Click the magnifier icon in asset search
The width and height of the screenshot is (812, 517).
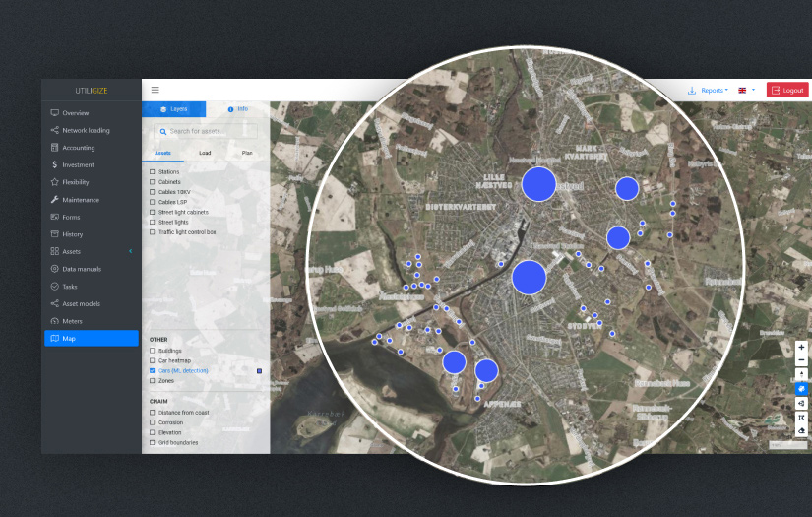163,132
